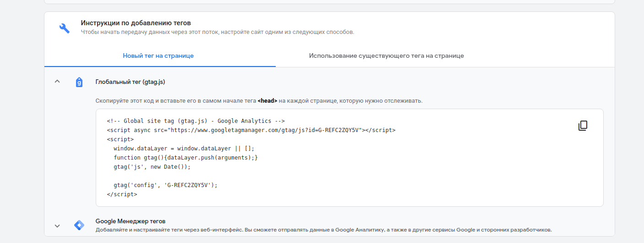
Task: Click the window.dataLayer code line
Action: (184, 149)
